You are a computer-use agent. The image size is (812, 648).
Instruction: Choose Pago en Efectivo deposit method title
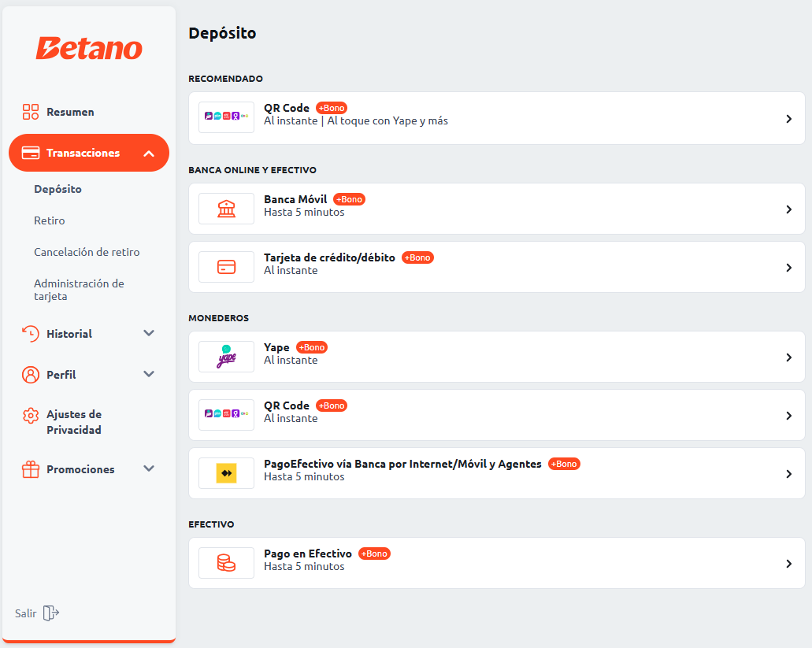click(x=308, y=554)
